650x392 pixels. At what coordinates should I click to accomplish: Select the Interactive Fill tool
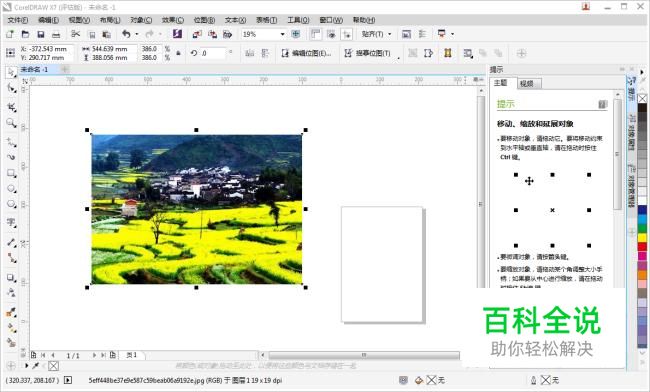pyautogui.click(x=11, y=328)
